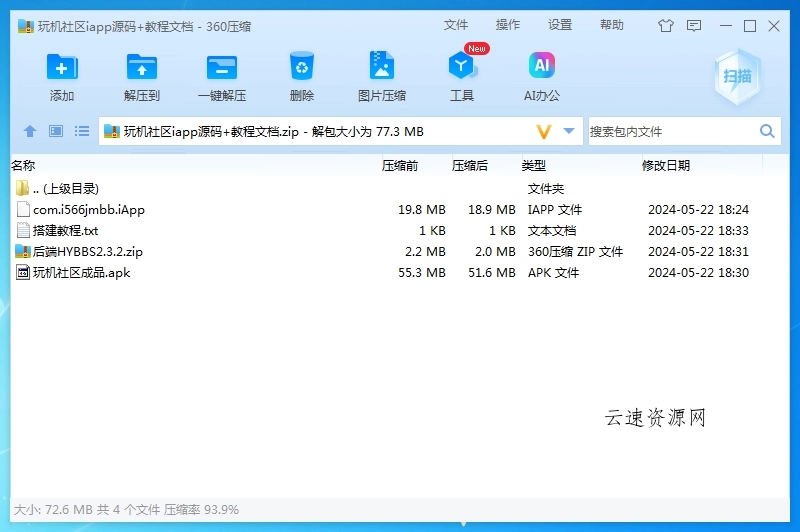The height and width of the screenshot is (532, 800).
Task: Click the 扫描 (Scan) shield button
Action: tap(738, 77)
